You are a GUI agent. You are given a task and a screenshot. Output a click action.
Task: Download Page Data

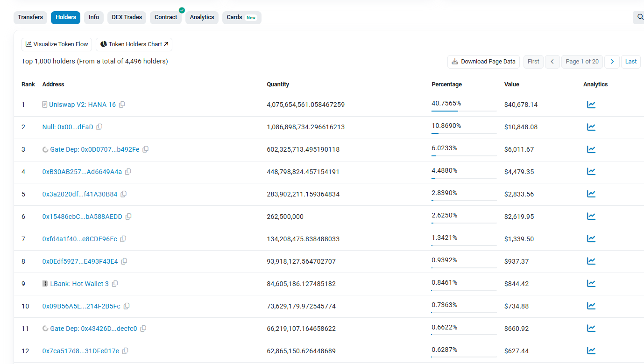coord(483,62)
